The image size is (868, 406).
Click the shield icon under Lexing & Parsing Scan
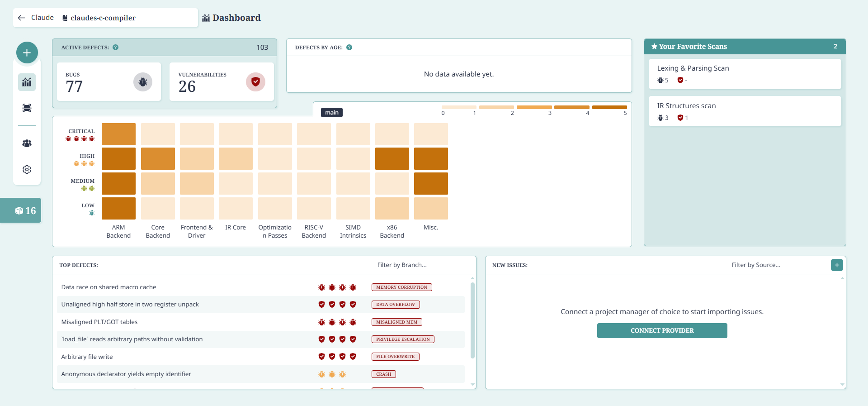(x=680, y=80)
